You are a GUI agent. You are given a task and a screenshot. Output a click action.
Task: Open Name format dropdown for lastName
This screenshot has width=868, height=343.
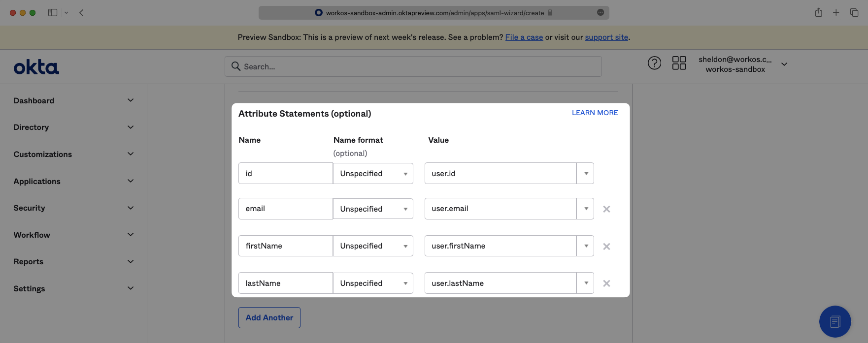click(373, 283)
